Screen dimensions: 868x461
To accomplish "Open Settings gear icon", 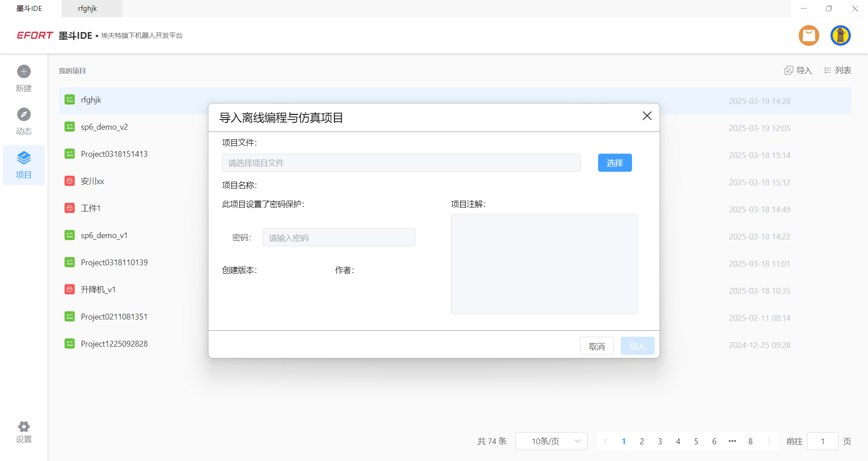I will (24, 427).
